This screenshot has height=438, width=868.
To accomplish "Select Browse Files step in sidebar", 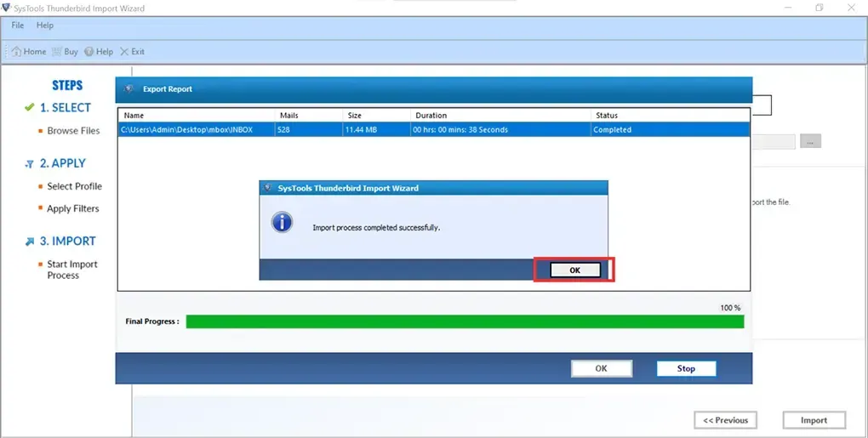I will tap(73, 131).
